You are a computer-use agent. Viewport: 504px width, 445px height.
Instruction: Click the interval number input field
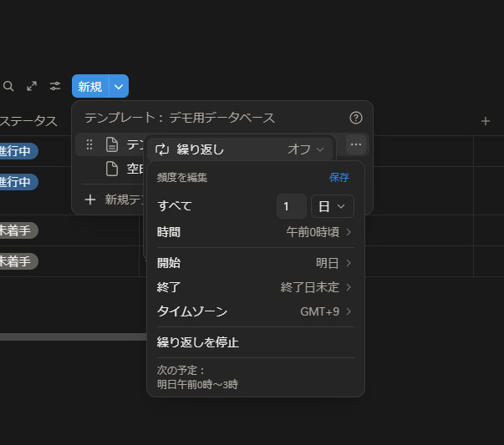[x=292, y=206]
